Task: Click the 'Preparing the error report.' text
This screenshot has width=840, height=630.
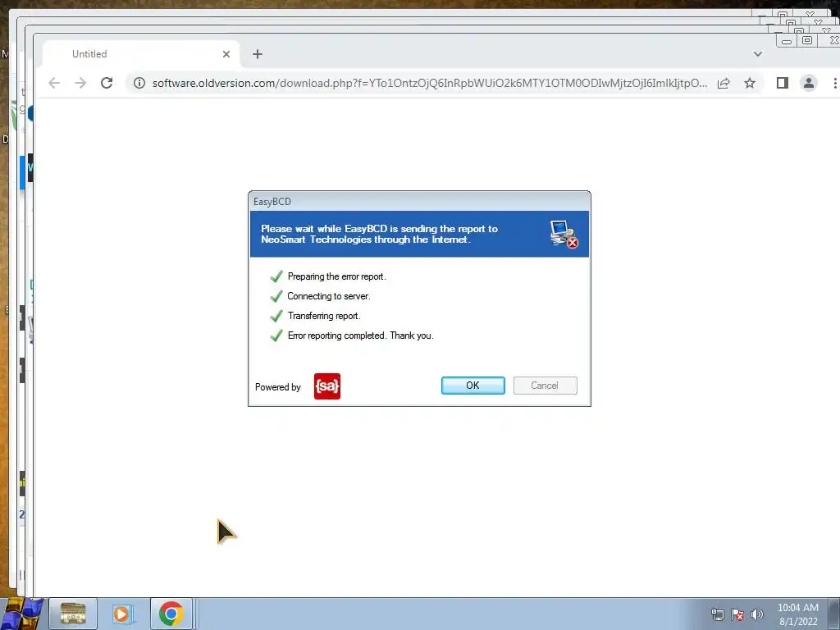Action: coord(336,276)
